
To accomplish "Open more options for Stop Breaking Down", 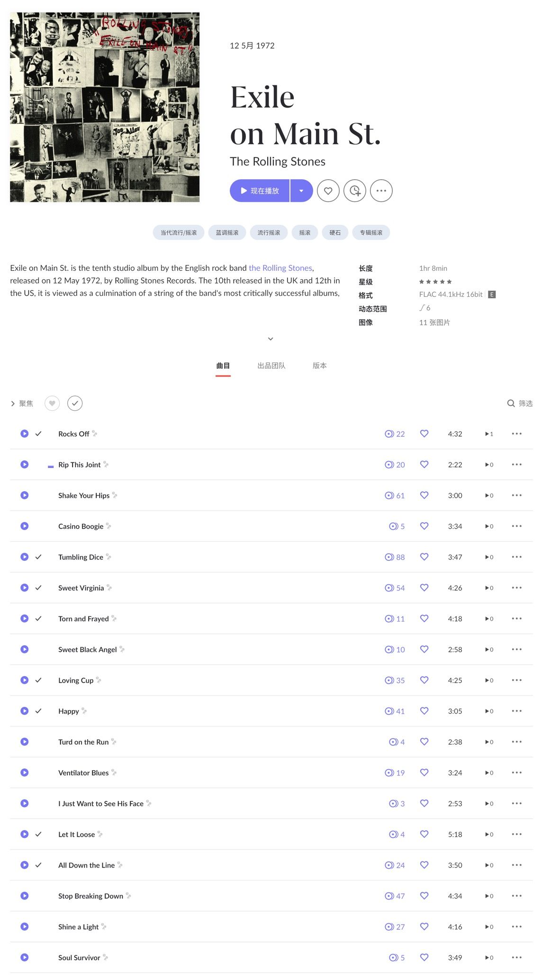I will tap(517, 896).
